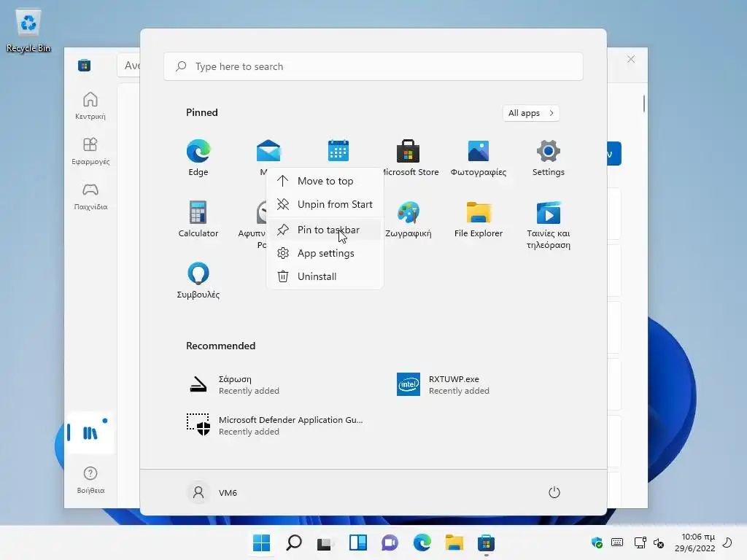Select Unpin from Start

325,204
